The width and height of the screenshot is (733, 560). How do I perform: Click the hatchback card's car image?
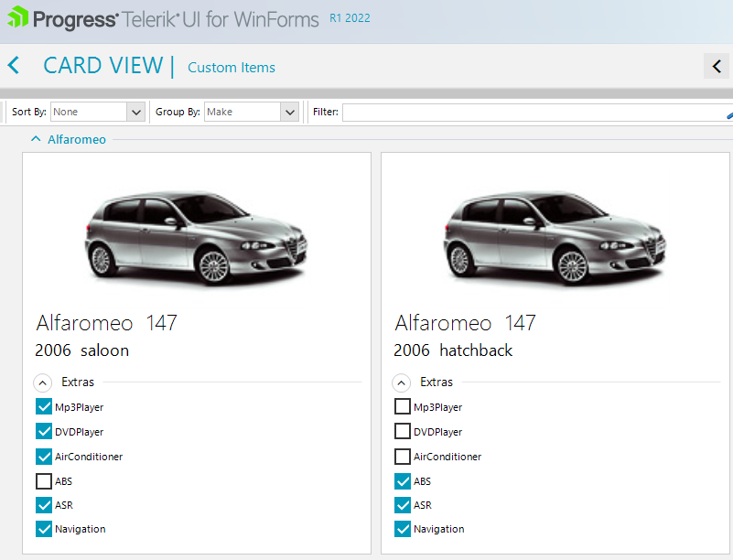pos(555,238)
